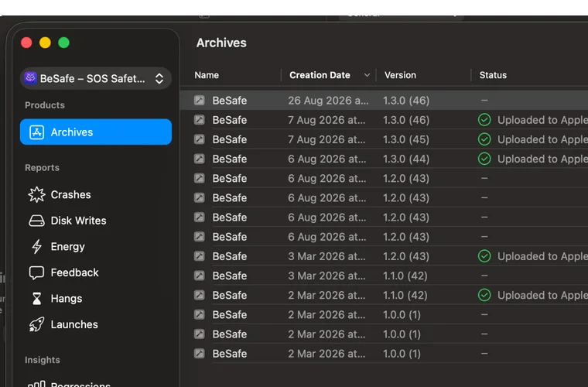
Task: Zoom the Organizer window with green button
Action: [63, 43]
